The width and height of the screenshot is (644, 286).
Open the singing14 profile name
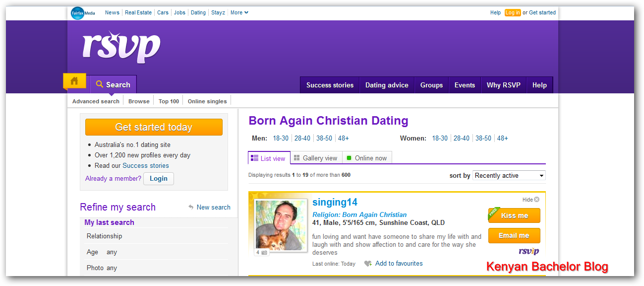[335, 202]
